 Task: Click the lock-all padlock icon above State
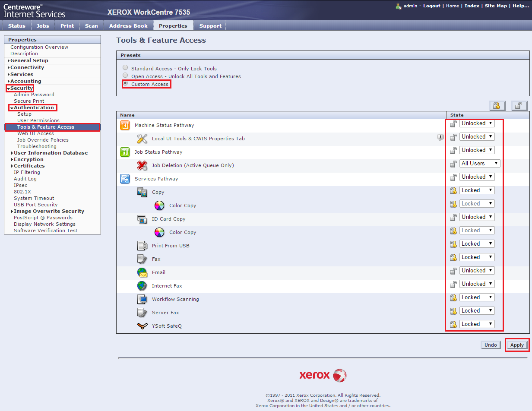pos(497,106)
